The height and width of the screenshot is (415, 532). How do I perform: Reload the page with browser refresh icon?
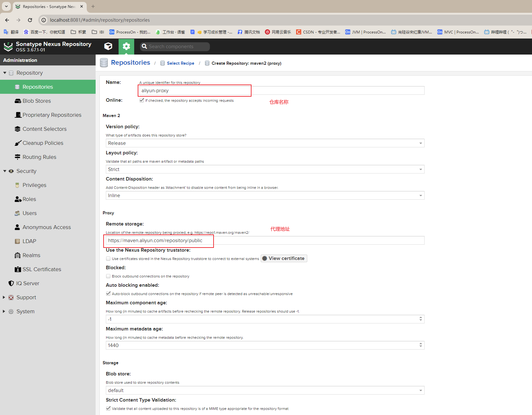click(30, 20)
